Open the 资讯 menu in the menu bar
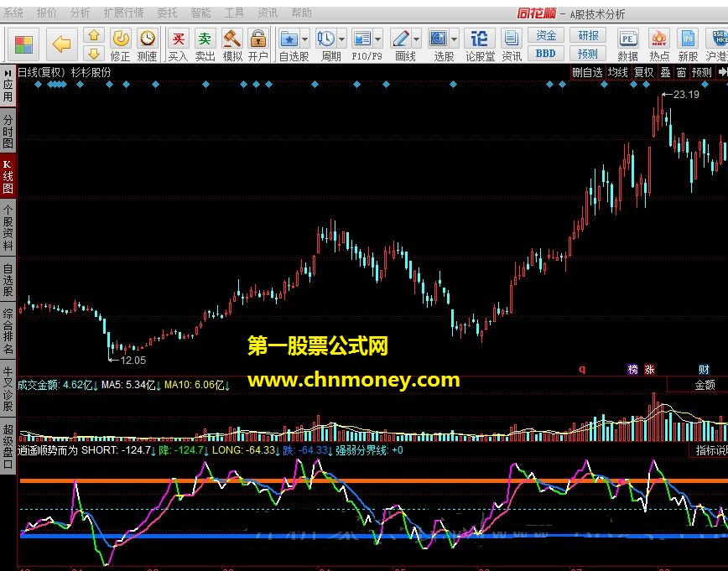The height and width of the screenshot is (571, 728). [268, 13]
